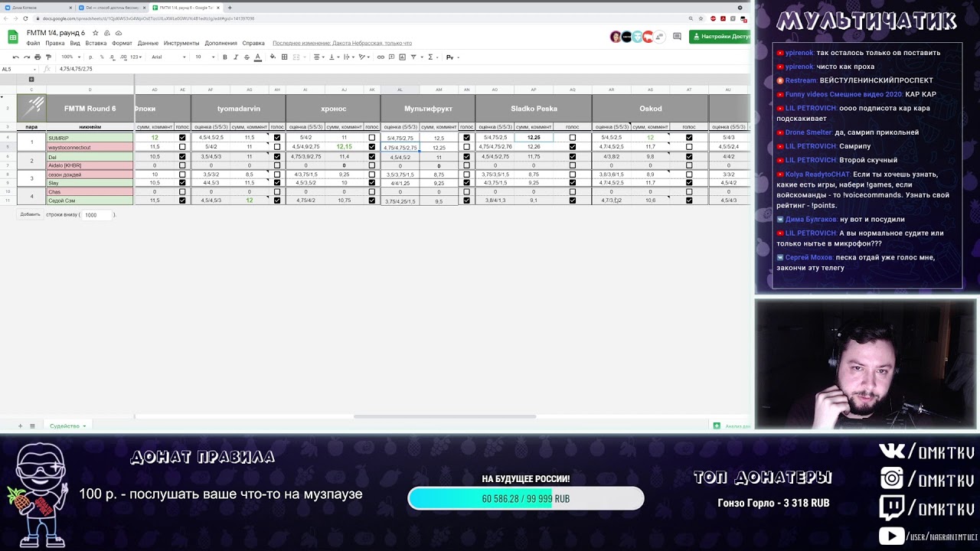The width and height of the screenshot is (980, 551).
Task: Apply italic formatting to the cell
Action: point(236,57)
